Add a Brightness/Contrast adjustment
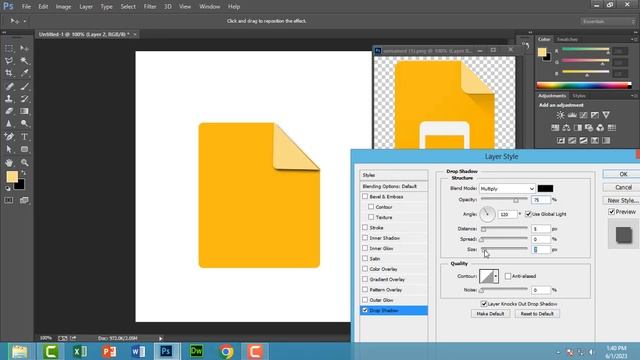 click(560, 115)
